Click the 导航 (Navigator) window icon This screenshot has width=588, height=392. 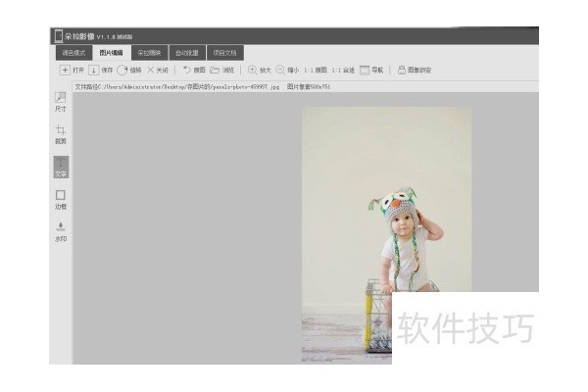coord(365,71)
